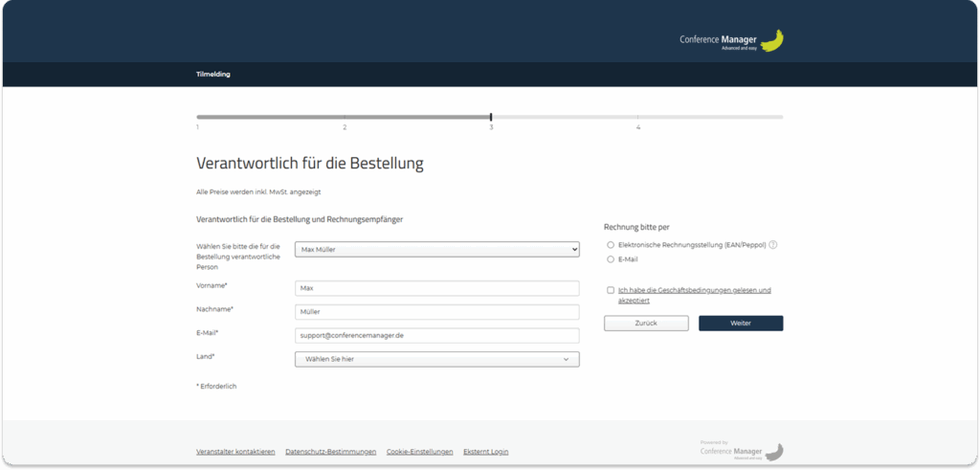This screenshot has width=980, height=470.
Task: Click the help icon beside Elektronische Rechnungsstellung
Action: tap(773, 245)
